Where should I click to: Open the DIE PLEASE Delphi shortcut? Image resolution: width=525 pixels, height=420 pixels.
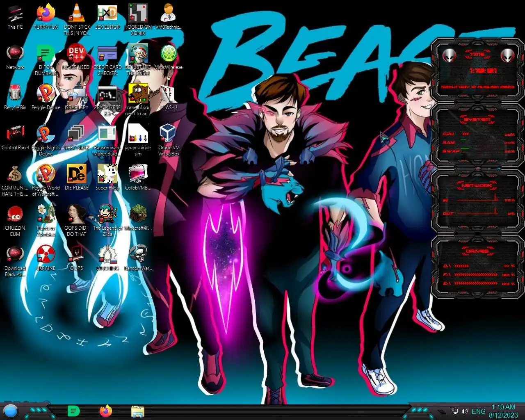coord(77,177)
